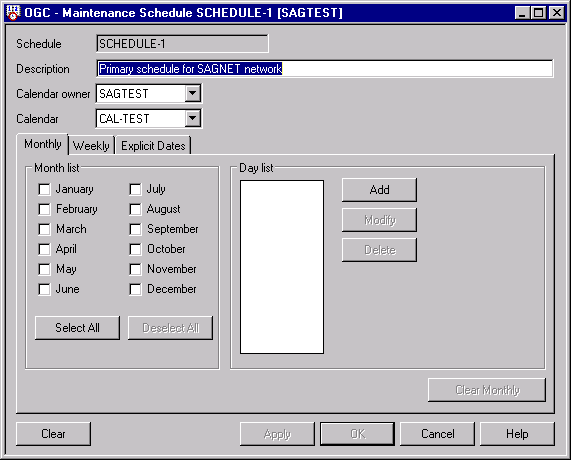Image resolution: width=571 pixels, height=460 pixels.
Task: Switch to the Weekly tab
Action: 91,146
